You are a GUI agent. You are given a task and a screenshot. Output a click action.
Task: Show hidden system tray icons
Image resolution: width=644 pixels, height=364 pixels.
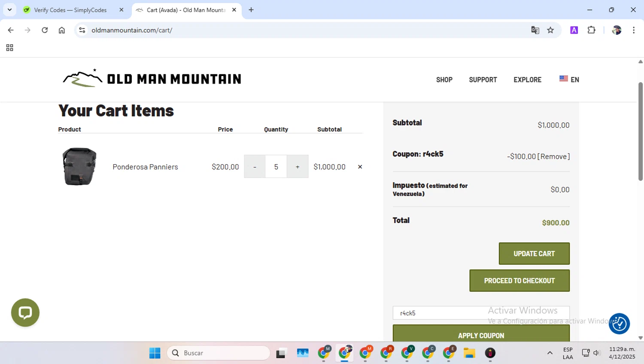pos(550,353)
